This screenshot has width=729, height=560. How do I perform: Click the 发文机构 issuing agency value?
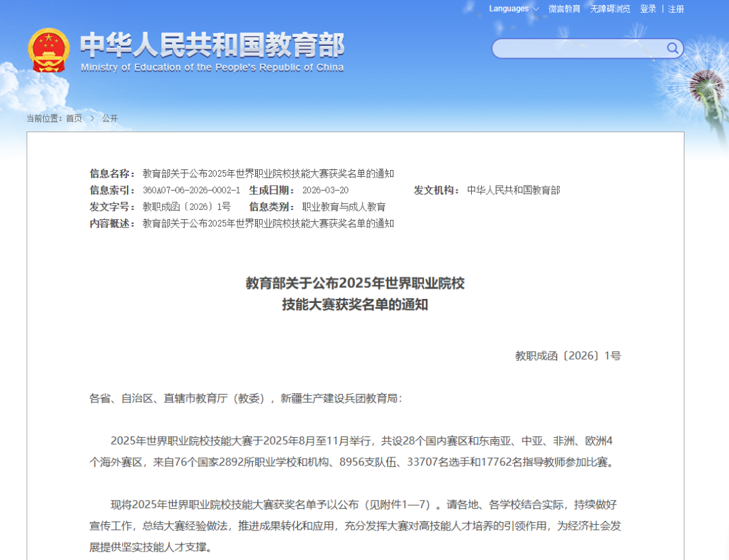[x=513, y=190]
